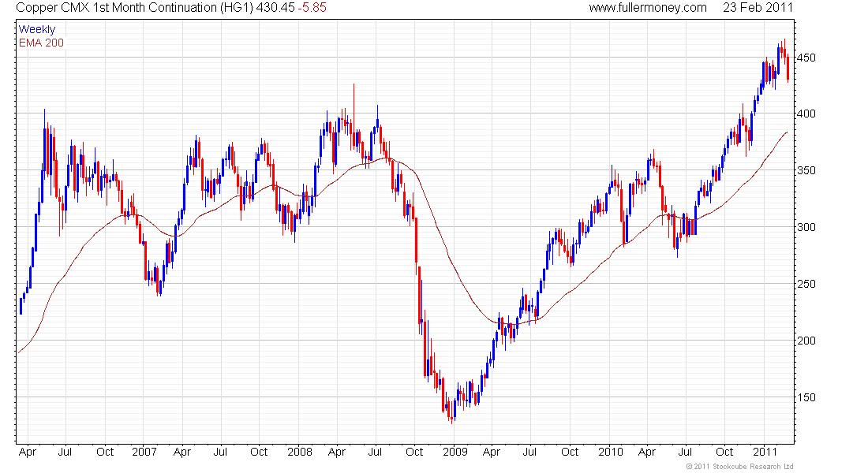Click the '© 2011 Stockcube Research Ltd' copyright text
The width and height of the screenshot is (868, 473).
tap(739, 467)
